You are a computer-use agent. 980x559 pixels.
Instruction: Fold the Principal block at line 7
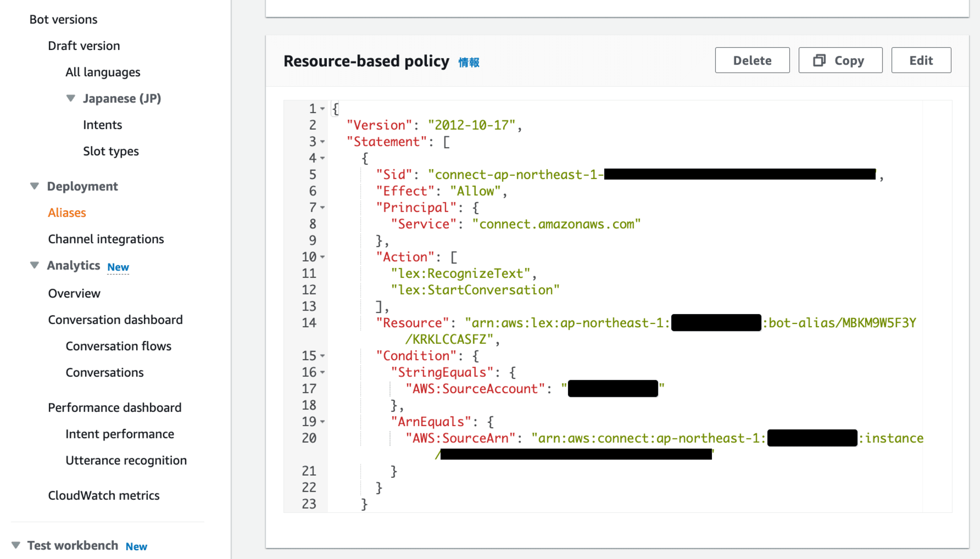[x=322, y=208]
